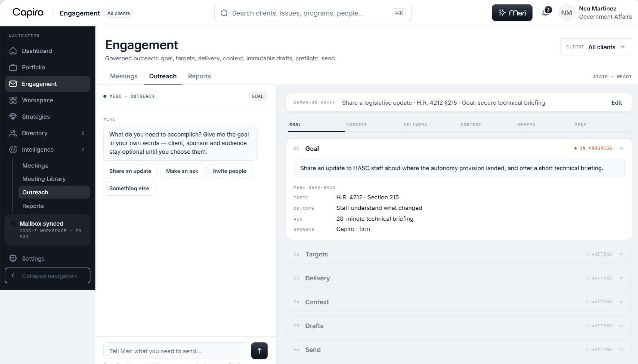The width and height of the screenshot is (638, 364).
Task: Click the Intelligence target icon
Action: 13,149
